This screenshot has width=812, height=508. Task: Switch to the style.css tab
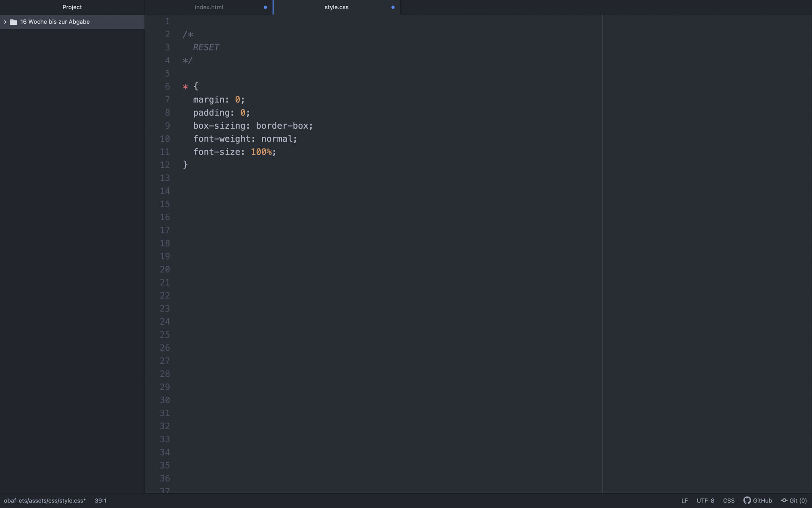pos(337,7)
